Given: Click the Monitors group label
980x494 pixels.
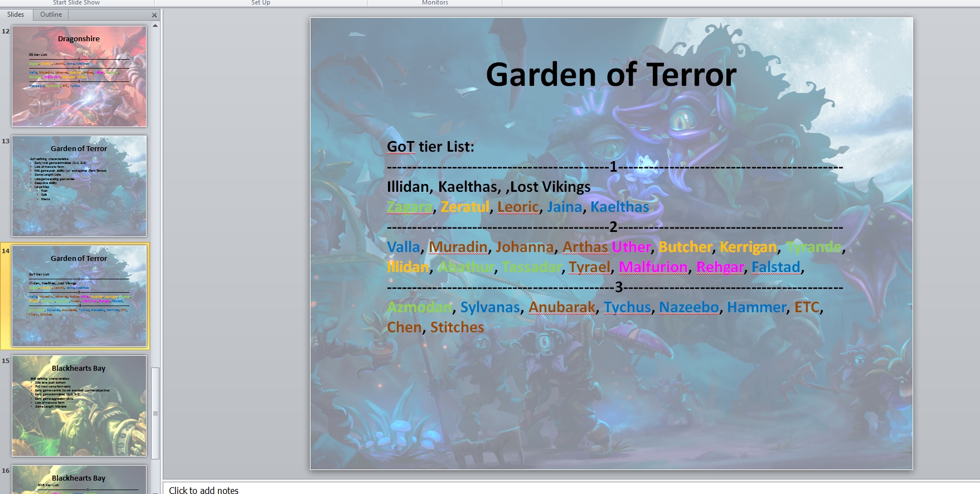Looking at the screenshot, I should 435,3.
